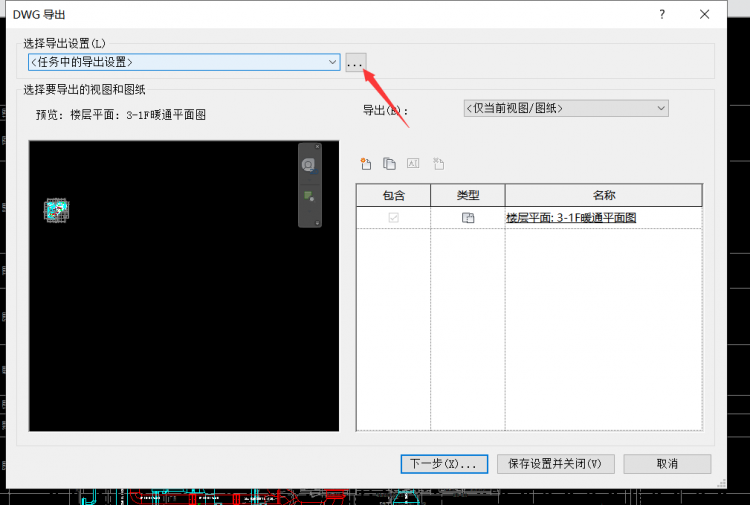Viewport: 750px width, 505px height.
Task: Click 保存设置并关闭(V) button
Action: [x=555, y=464]
